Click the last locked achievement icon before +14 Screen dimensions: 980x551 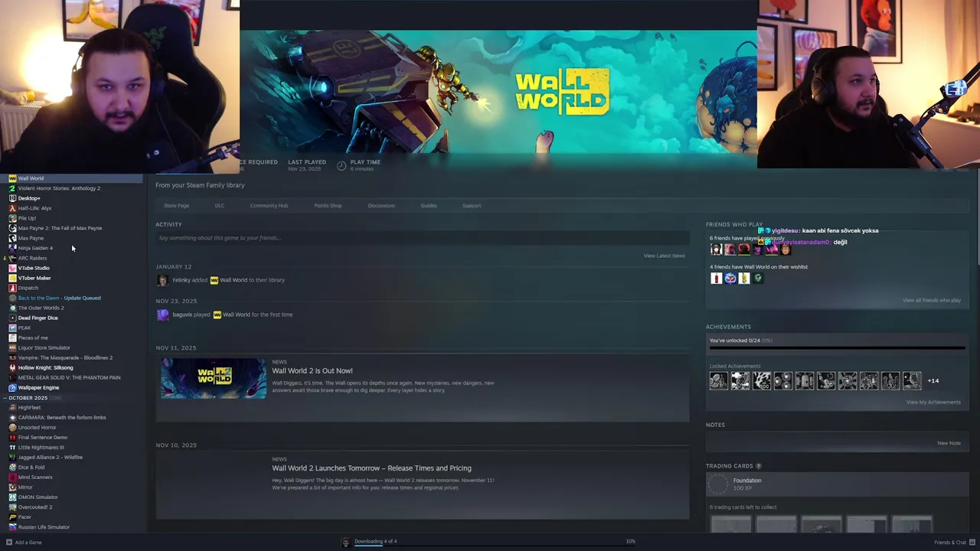coord(912,380)
